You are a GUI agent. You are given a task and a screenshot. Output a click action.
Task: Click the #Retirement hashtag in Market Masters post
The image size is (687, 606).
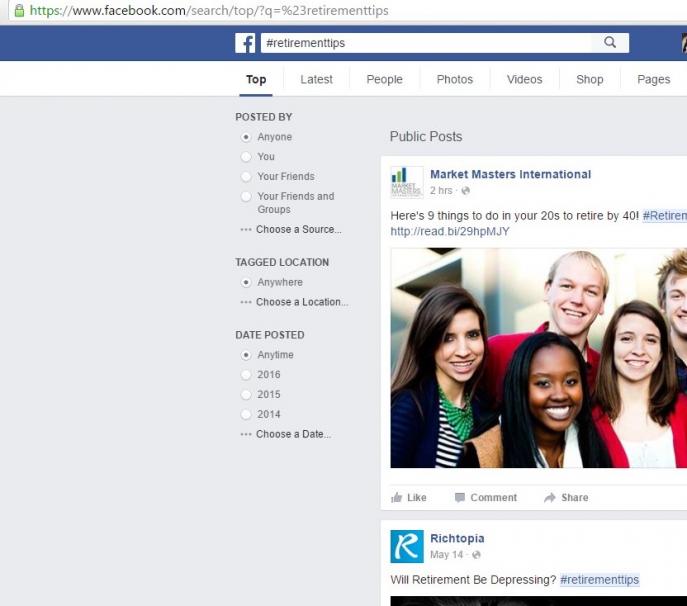pos(664,216)
